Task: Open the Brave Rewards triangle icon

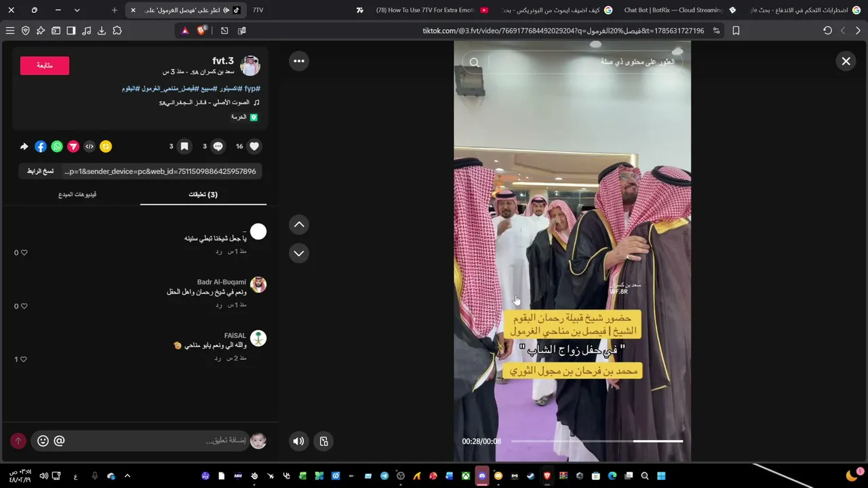Action: coord(184,30)
